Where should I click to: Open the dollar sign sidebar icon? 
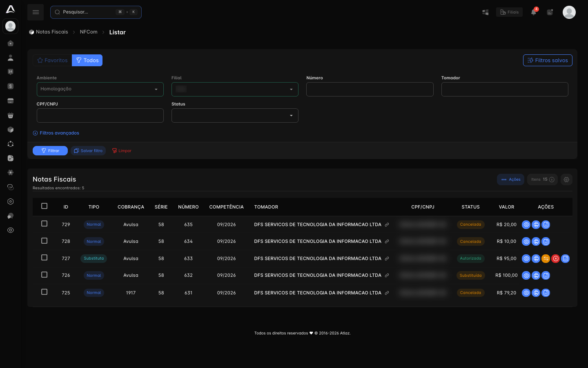coord(11,86)
